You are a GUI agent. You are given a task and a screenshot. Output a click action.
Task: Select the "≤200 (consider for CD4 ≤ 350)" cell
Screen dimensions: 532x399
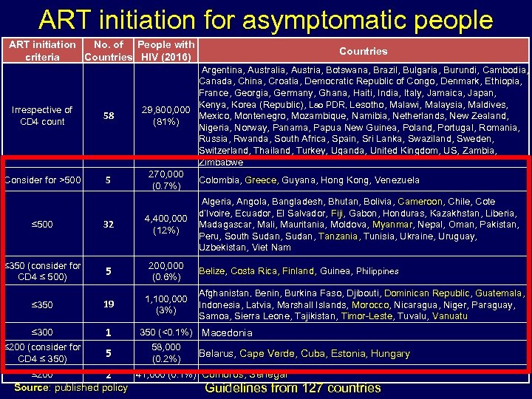pos(42,353)
